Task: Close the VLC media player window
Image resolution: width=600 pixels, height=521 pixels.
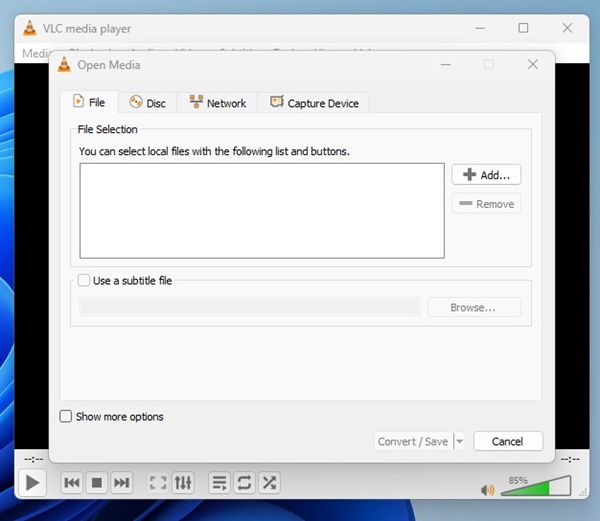Action: pyautogui.click(x=567, y=28)
